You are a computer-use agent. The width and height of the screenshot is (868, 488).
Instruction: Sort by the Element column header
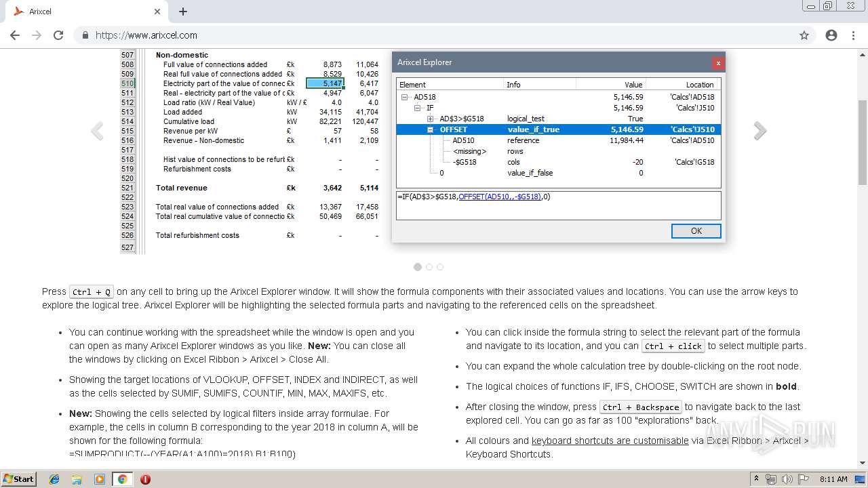450,85
